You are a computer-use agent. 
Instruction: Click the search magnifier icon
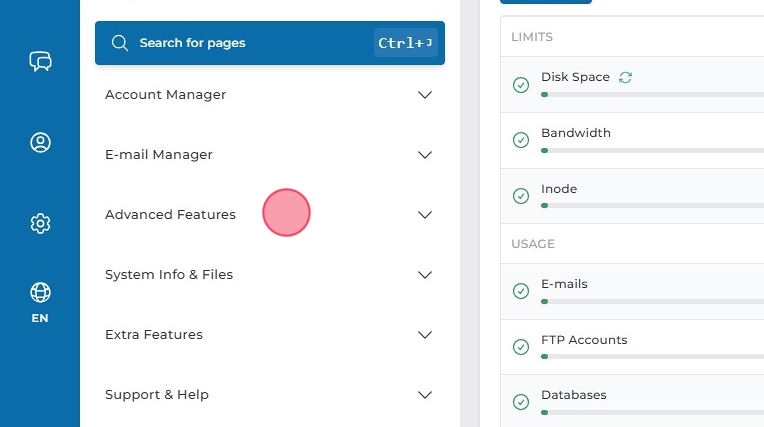coord(120,43)
